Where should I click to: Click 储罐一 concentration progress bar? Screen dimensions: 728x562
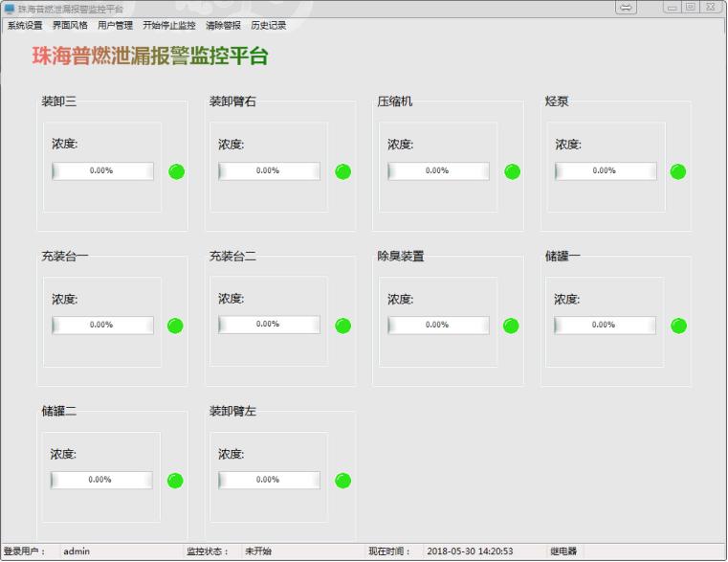(x=605, y=325)
